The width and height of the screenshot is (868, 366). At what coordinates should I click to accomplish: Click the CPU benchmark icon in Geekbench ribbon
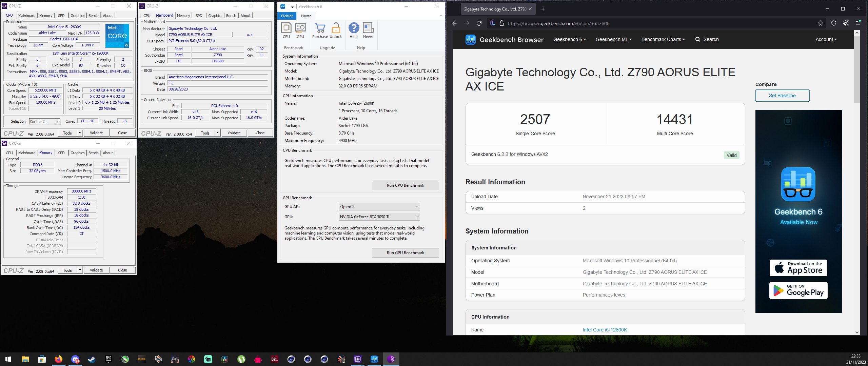tap(286, 30)
